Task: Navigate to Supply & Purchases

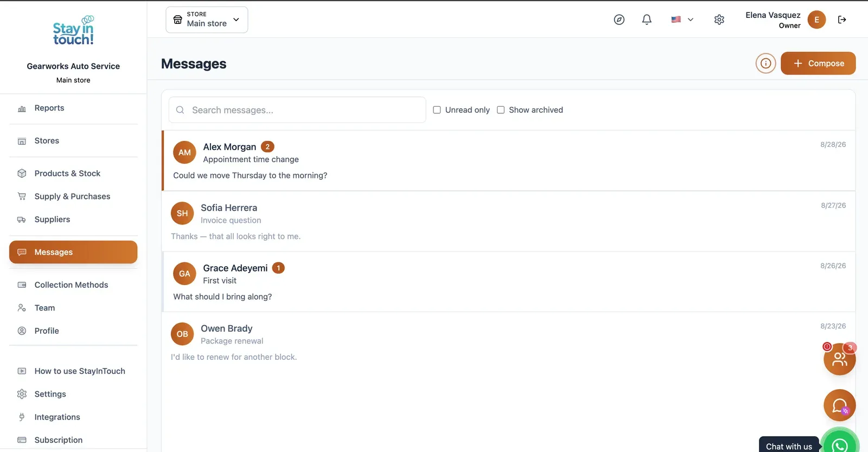Action: [73, 196]
